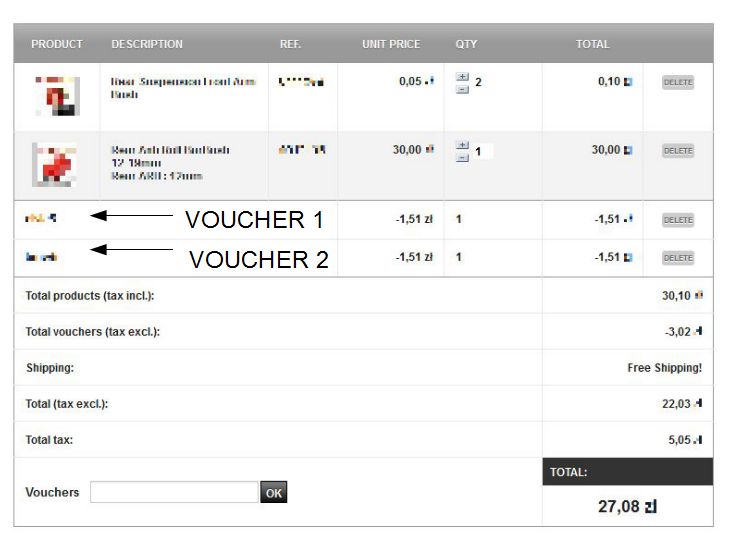Click the 'Total tax:' label

pos(49,440)
